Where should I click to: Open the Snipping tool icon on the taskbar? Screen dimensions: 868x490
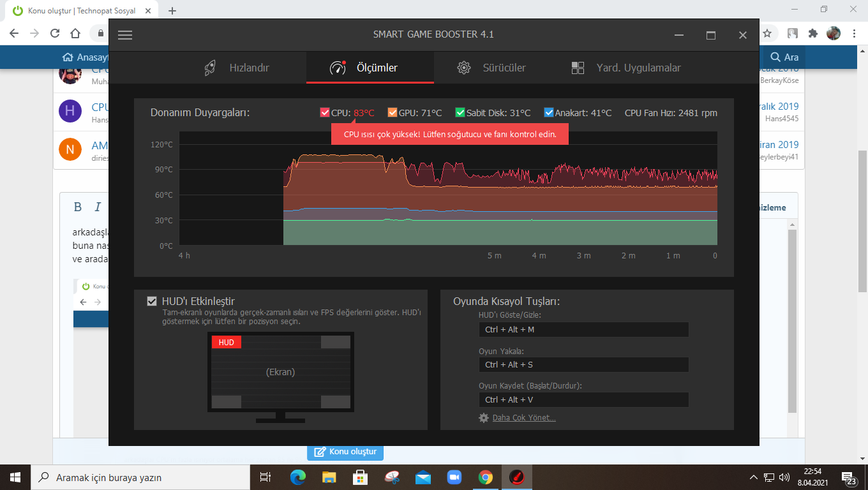point(391,477)
